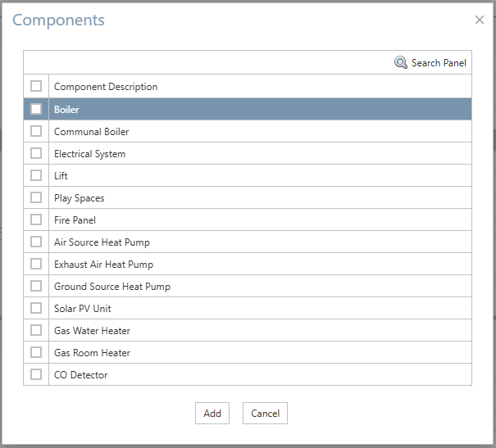This screenshot has width=496, height=448.
Task: Select the Ground Source Heat Pump row
Action: click(248, 286)
